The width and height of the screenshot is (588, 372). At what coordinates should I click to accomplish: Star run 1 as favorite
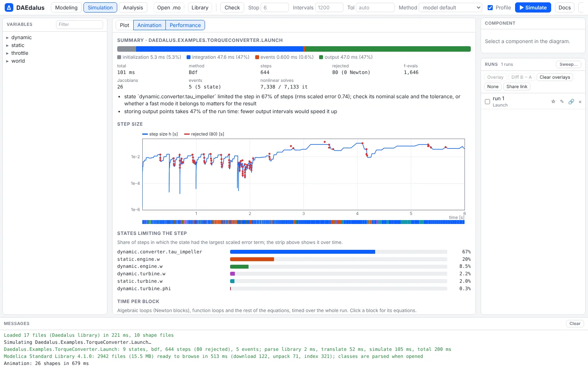pyautogui.click(x=553, y=101)
